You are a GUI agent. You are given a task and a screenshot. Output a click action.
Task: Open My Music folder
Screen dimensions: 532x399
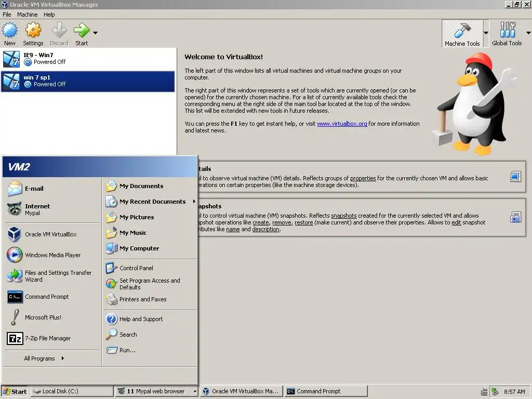(150, 233)
